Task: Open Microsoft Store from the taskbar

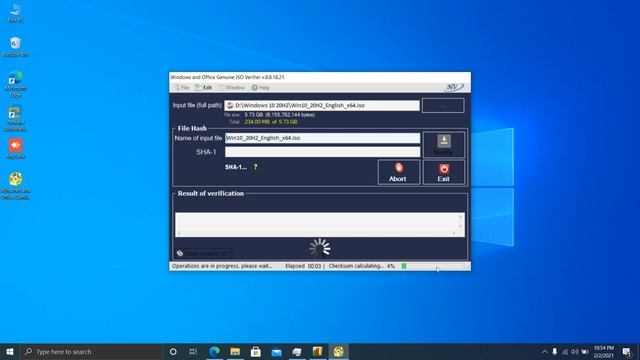Action: tap(256, 351)
